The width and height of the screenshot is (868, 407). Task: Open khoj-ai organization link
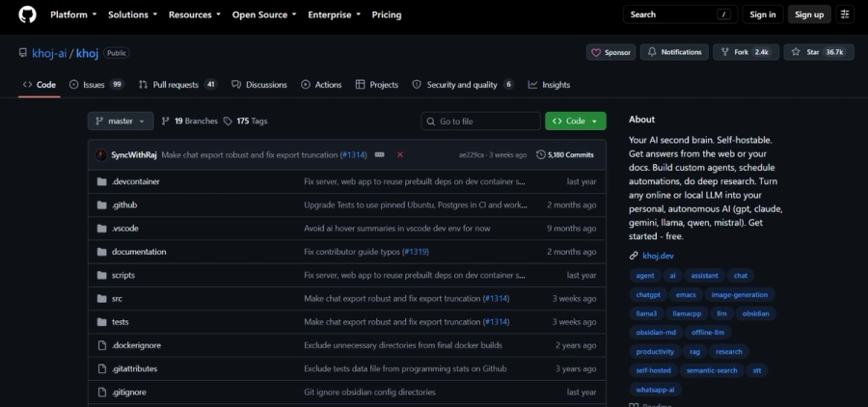coord(49,53)
